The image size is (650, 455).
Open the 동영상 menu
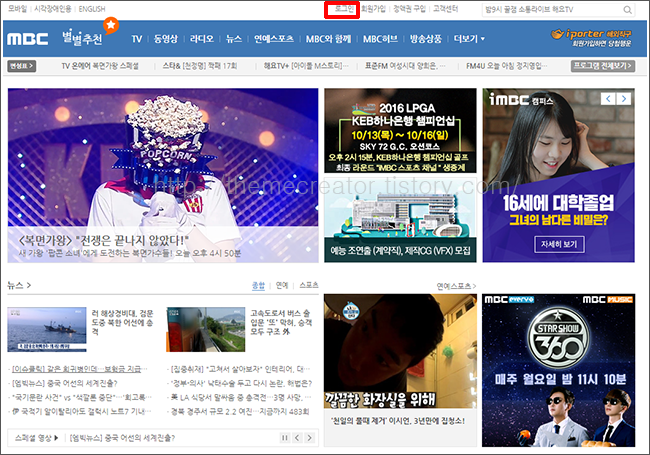point(166,39)
